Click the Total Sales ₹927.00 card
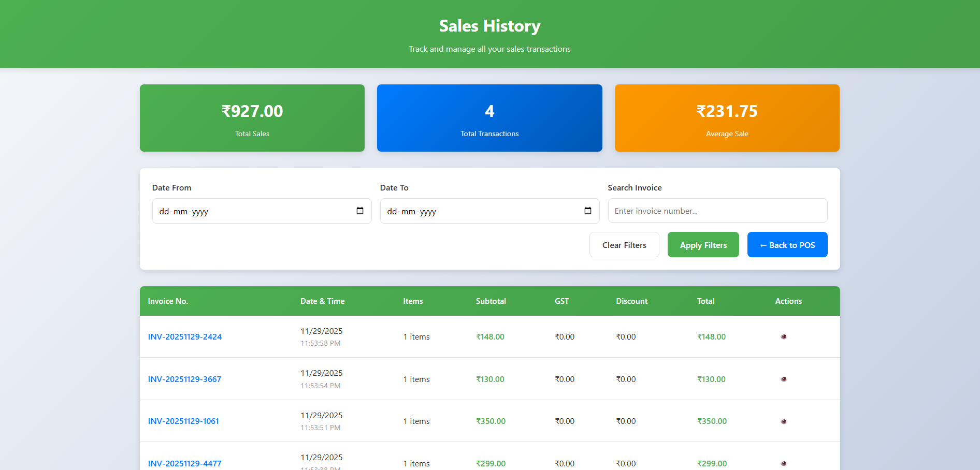This screenshot has width=980, height=470. click(252, 118)
